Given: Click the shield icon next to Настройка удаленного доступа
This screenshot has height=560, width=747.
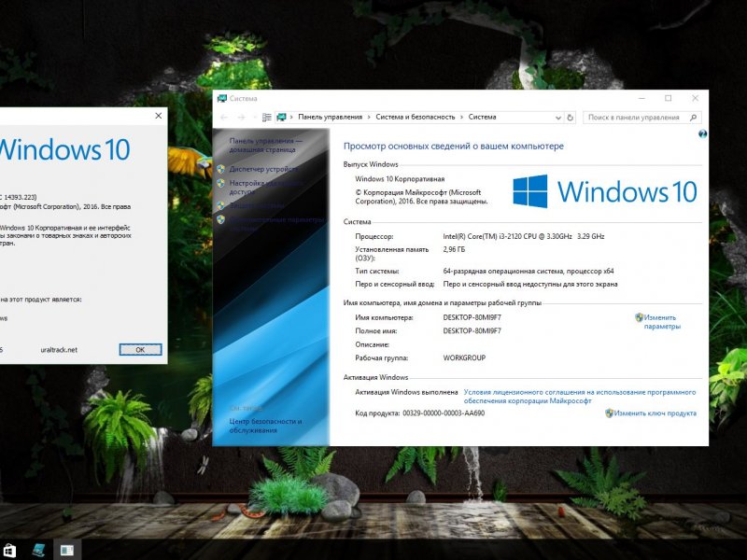Looking at the screenshot, I should (220, 183).
